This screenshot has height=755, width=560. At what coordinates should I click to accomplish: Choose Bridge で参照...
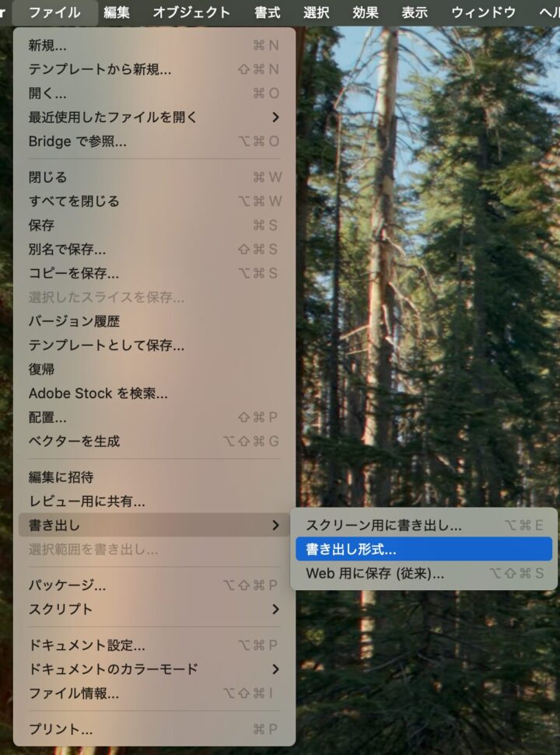tap(154, 141)
